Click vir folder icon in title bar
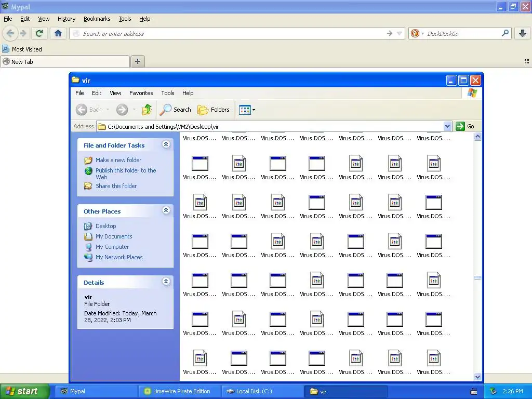This screenshot has width=532, height=399. (76, 80)
